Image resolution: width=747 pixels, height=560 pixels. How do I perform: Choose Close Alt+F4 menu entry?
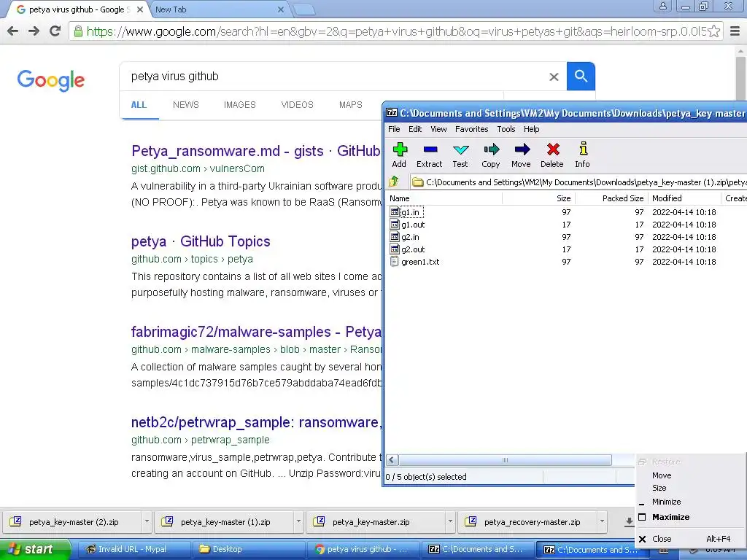tap(690, 539)
